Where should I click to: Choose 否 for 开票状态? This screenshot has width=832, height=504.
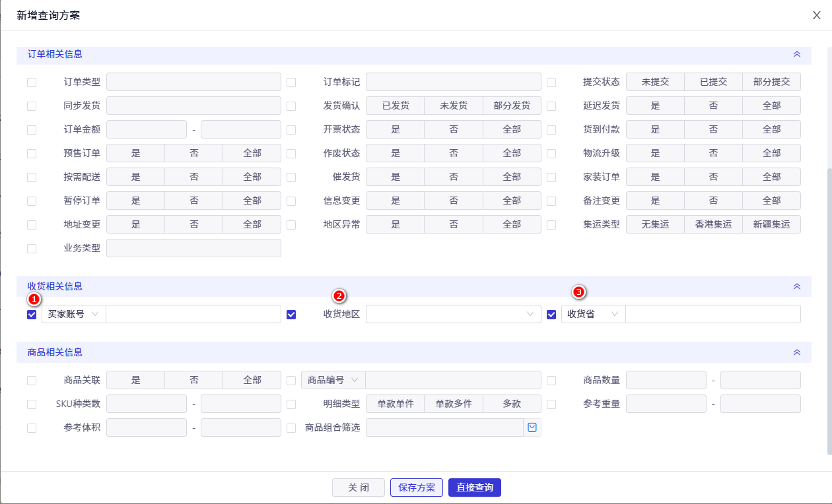454,129
